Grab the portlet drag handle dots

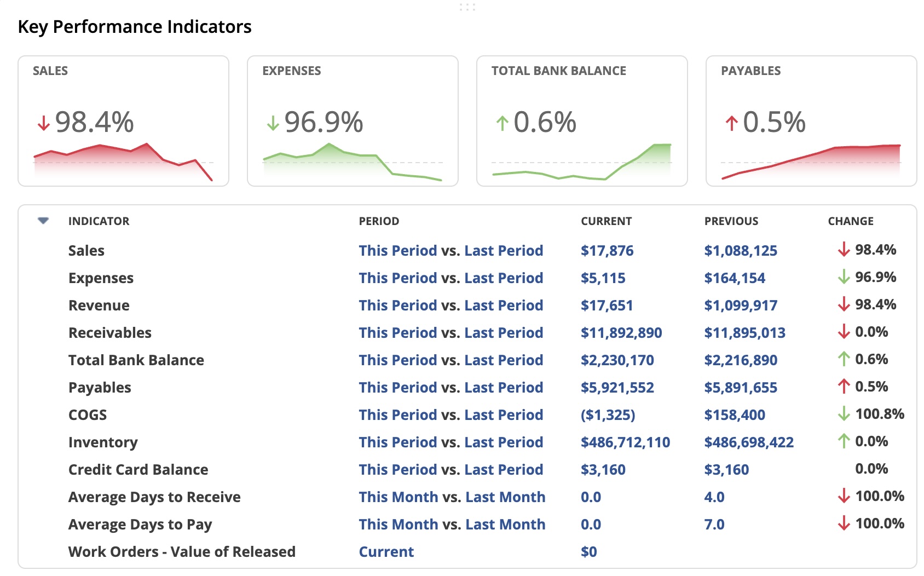pos(467,7)
